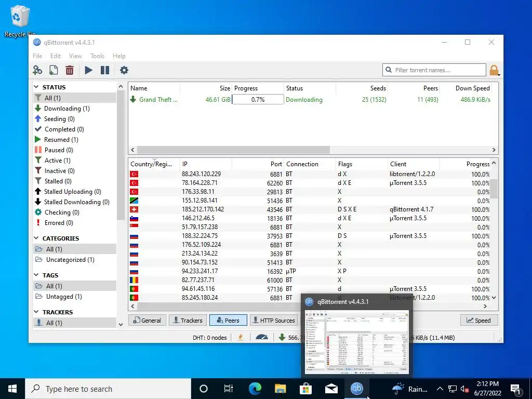
Task: Select All (1) under TRACKERS
Action: pos(75,323)
